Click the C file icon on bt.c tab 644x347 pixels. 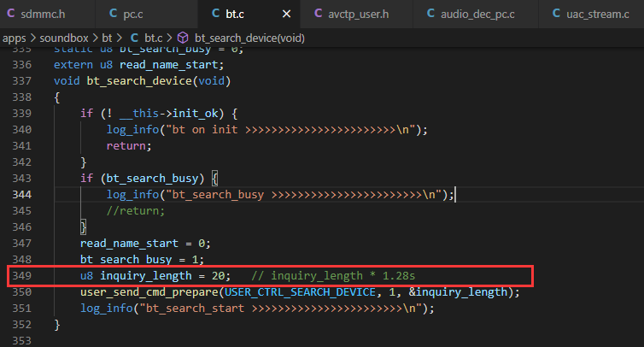point(215,14)
